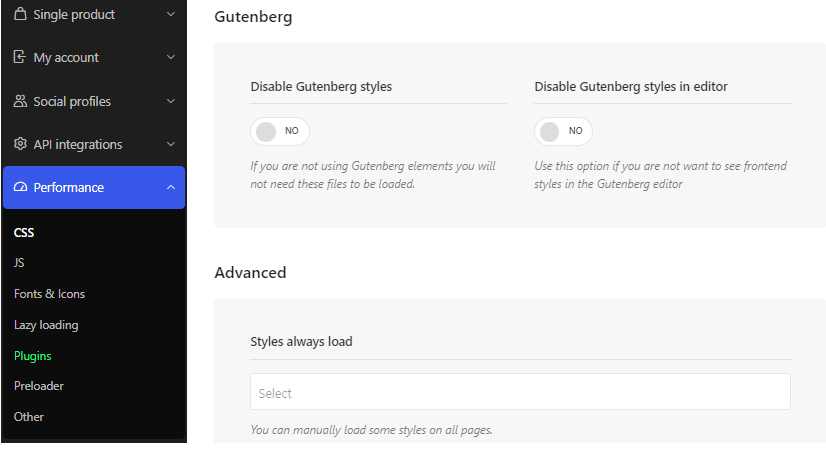This screenshot has width=826, height=452.
Task: Open the CSS performance submenu
Action: pyautogui.click(x=24, y=232)
